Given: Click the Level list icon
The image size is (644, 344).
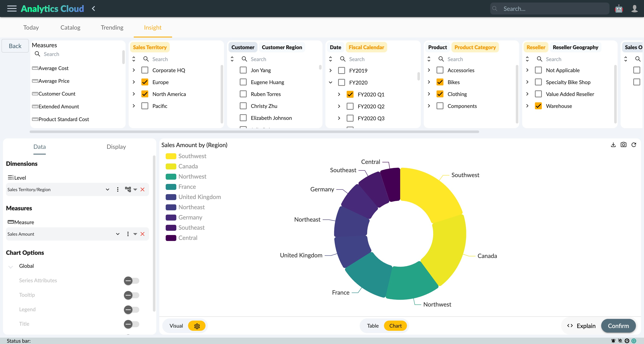Looking at the screenshot, I should tap(10, 177).
